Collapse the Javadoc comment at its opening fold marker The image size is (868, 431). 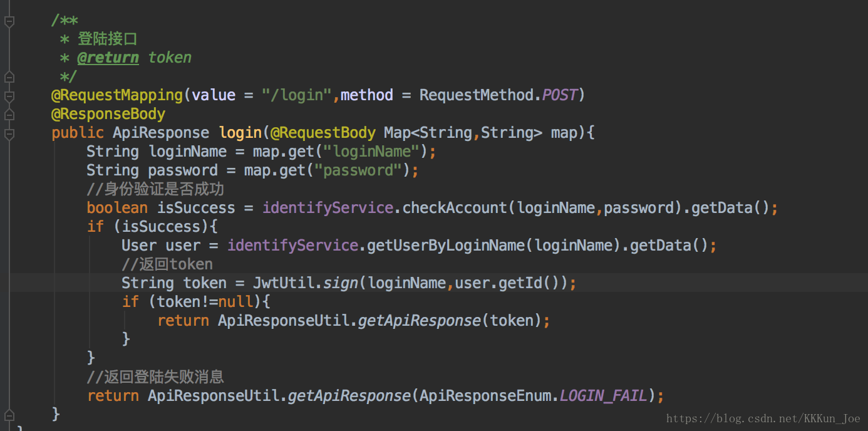click(x=9, y=22)
